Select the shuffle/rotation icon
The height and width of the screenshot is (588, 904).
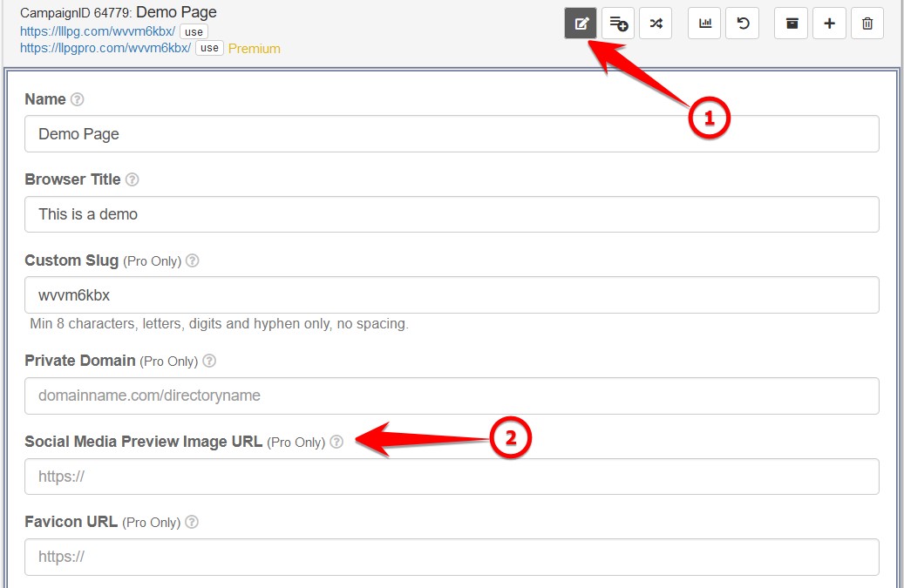click(656, 24)
